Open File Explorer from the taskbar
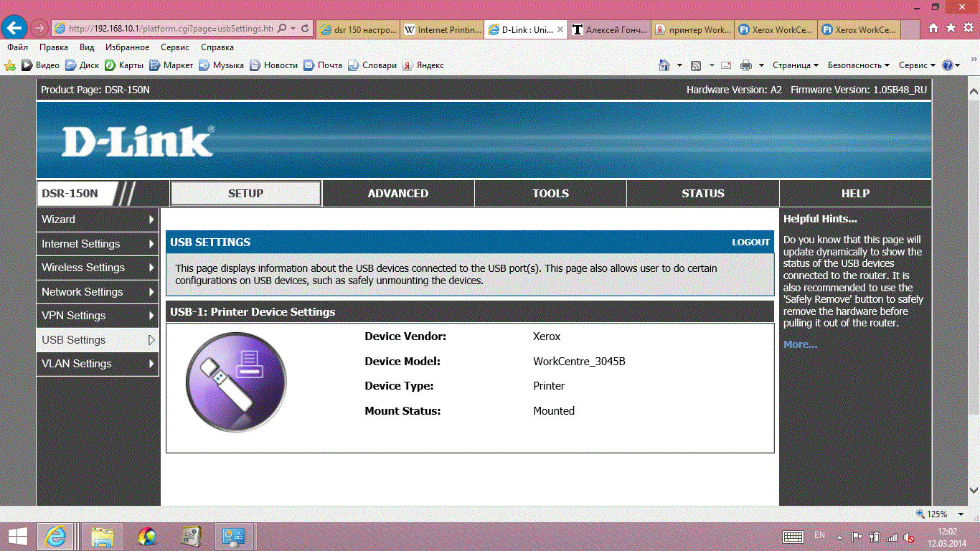This screenshot has height=551, width=980. tap(103, 536)
